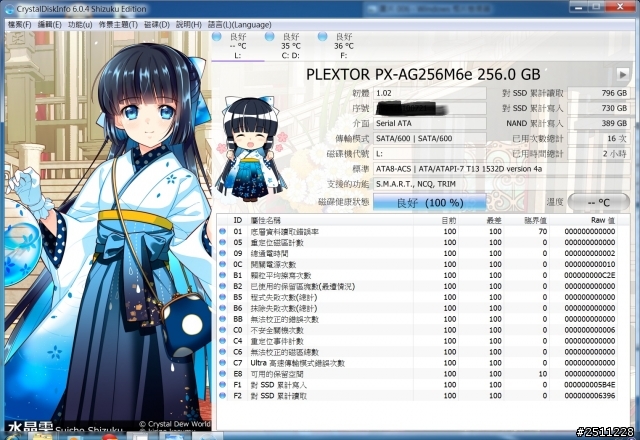
Task: Click the status icon for attribute E8
Action: 222,373
